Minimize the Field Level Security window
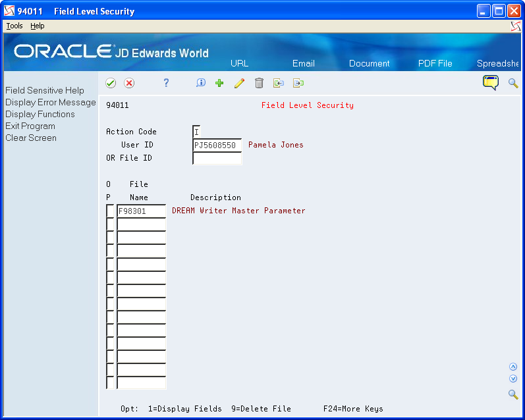 click(x=483, y=11)
